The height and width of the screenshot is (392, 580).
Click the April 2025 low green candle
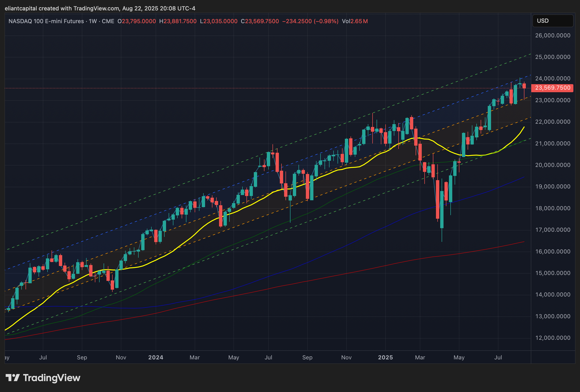tap(442, 210)
